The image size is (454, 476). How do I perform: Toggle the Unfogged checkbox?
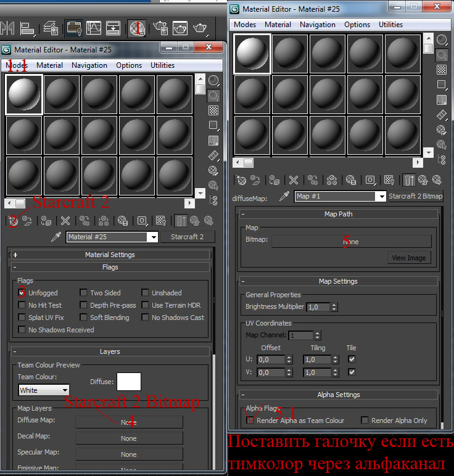click(22, 293)
